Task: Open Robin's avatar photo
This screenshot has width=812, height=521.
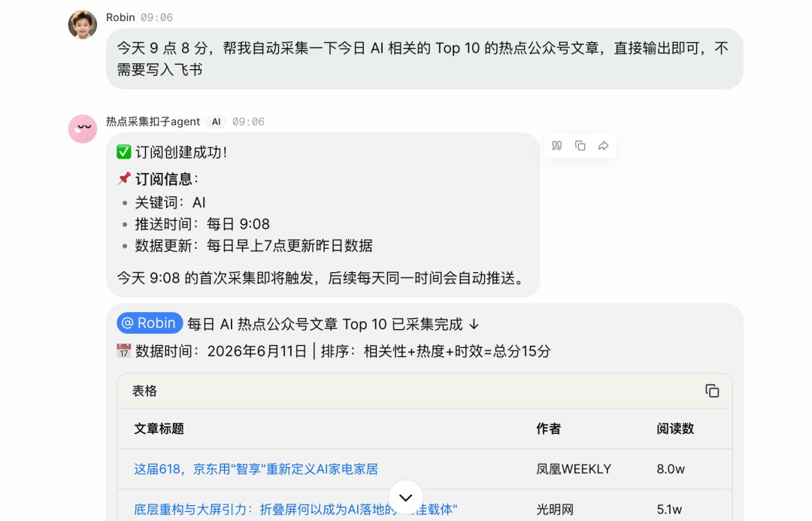Action: pyautogui.click(x=83, y=24)
